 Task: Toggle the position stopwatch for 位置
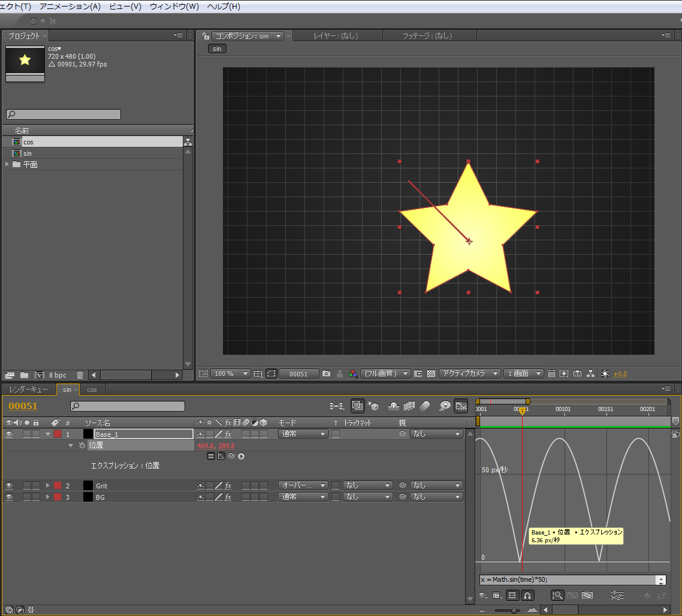(x=82, y=445)
